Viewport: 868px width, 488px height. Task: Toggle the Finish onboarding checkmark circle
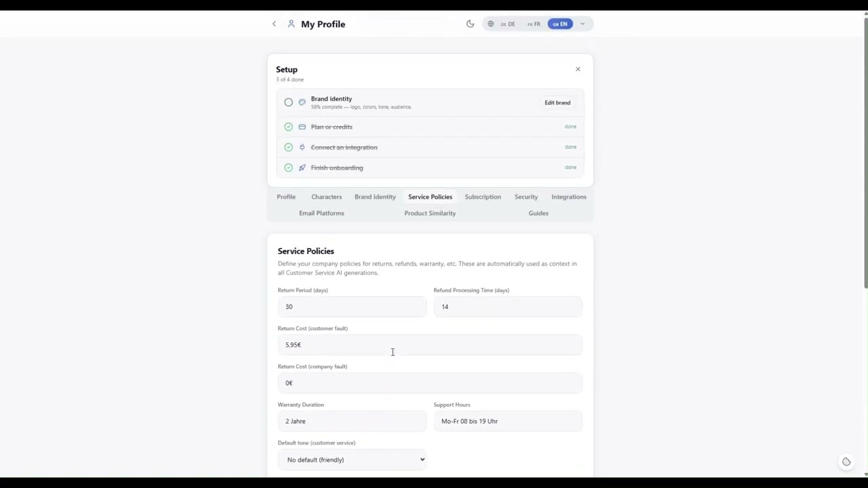(288, 167)
